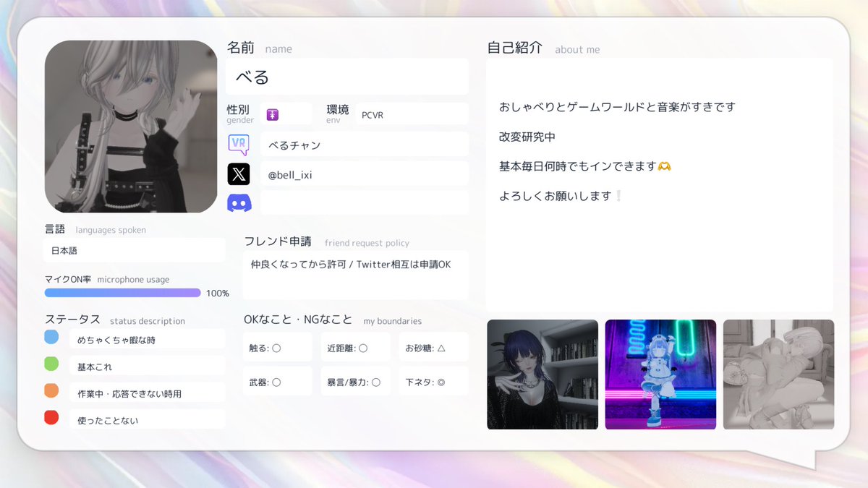This screenshot has height=488, width=868.
Task: Click the line 改変研究中
Action: click(x=527, y=137)
